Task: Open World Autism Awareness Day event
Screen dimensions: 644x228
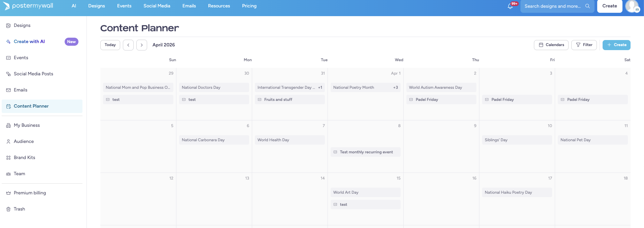Action: click(x=441, y=87)
